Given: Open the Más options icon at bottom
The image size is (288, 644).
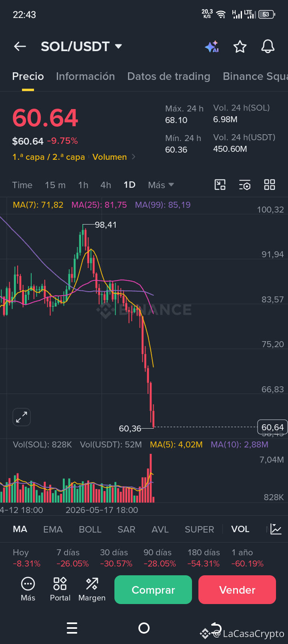Looking at the screenshot, I should pos(28,589).
